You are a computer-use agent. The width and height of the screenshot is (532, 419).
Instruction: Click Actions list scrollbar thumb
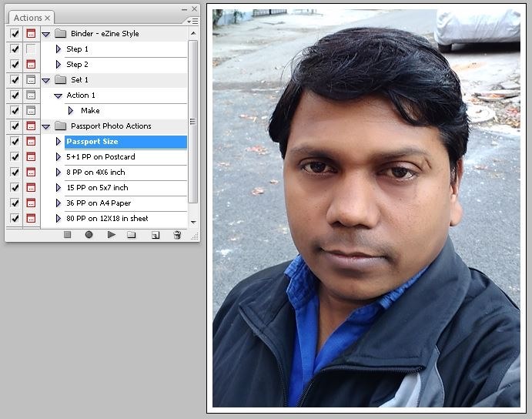click(192, 122)
